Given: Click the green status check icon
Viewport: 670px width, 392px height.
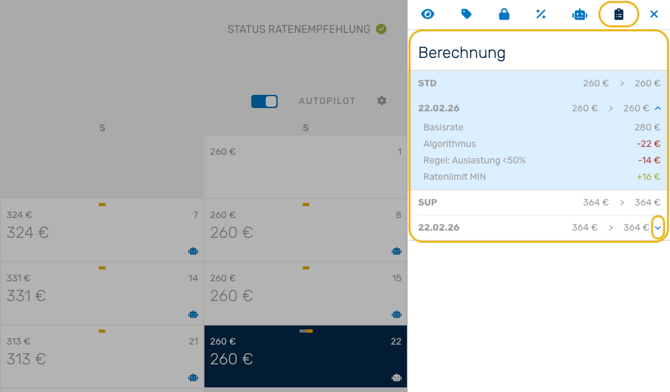Looking at the screenshot, I should coord(381,29).
